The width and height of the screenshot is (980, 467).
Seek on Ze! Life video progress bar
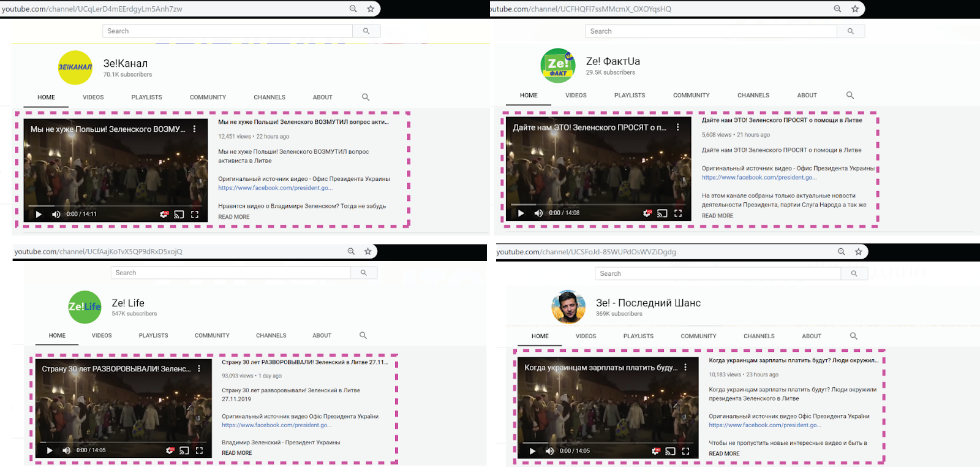(x=123, y=442)
